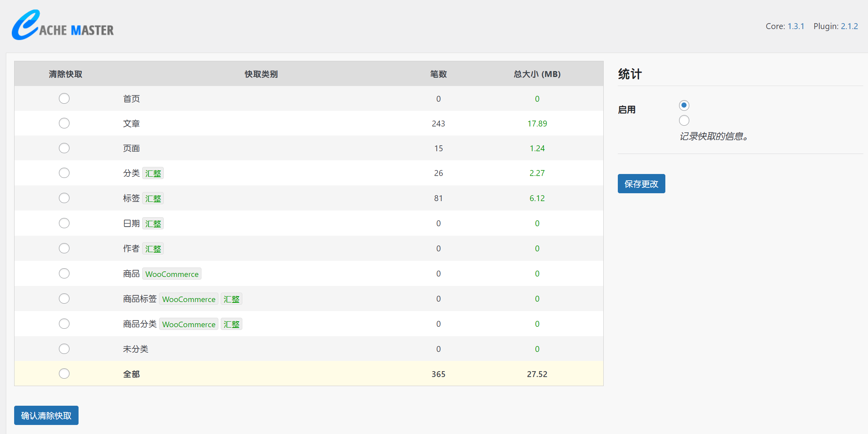
Task: Click the 页面 count value 15
Action: click(x=438, y=148)
